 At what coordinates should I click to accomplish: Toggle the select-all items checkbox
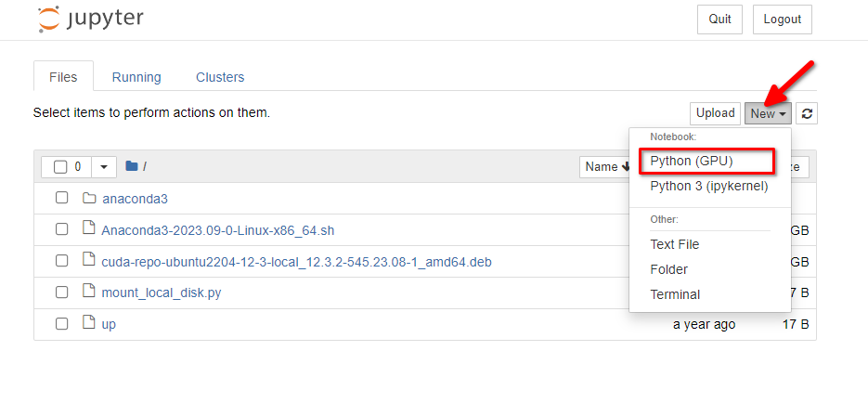tap(60, 167)
